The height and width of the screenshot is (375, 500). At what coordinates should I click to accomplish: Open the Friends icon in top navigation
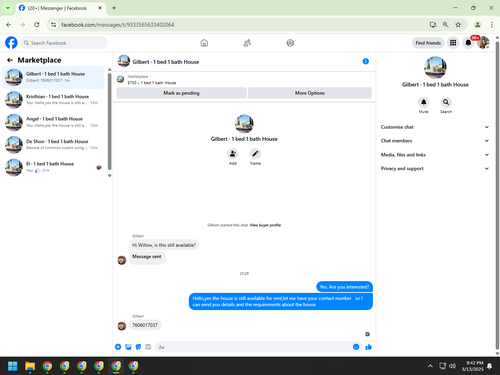(247, 43)
